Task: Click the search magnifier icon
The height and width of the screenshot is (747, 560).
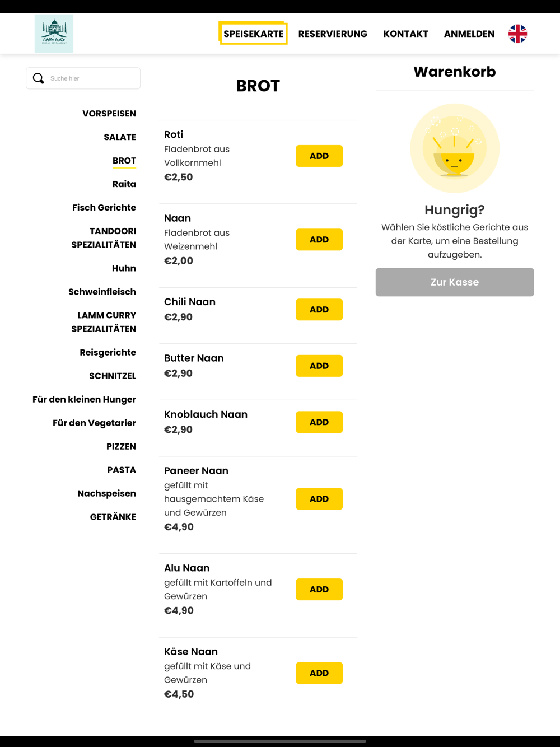Action: point(39,78)
